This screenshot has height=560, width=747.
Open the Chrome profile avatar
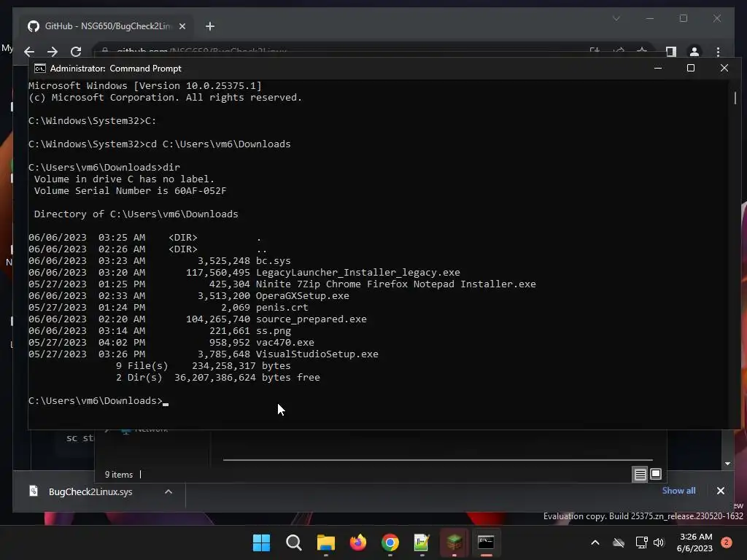click(x=694, y=52)
